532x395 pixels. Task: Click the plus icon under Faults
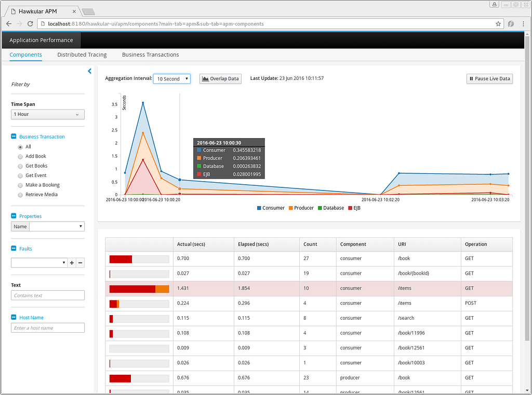pos(72,263)
